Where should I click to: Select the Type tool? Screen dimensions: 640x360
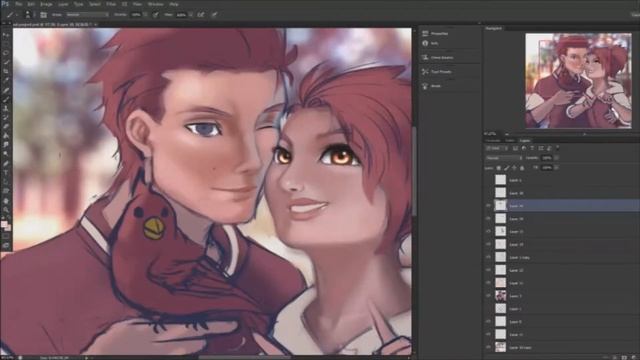coord(6,173)
